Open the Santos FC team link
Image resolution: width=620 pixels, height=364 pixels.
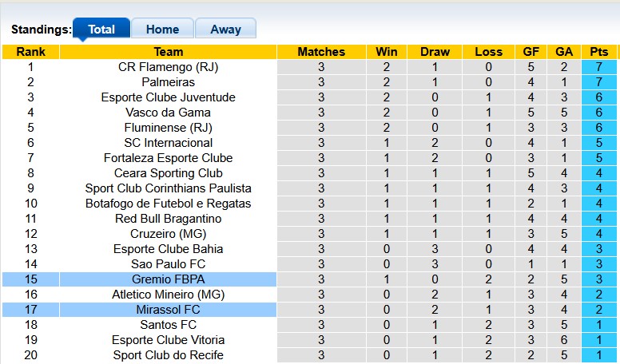[x=168, y=325]
